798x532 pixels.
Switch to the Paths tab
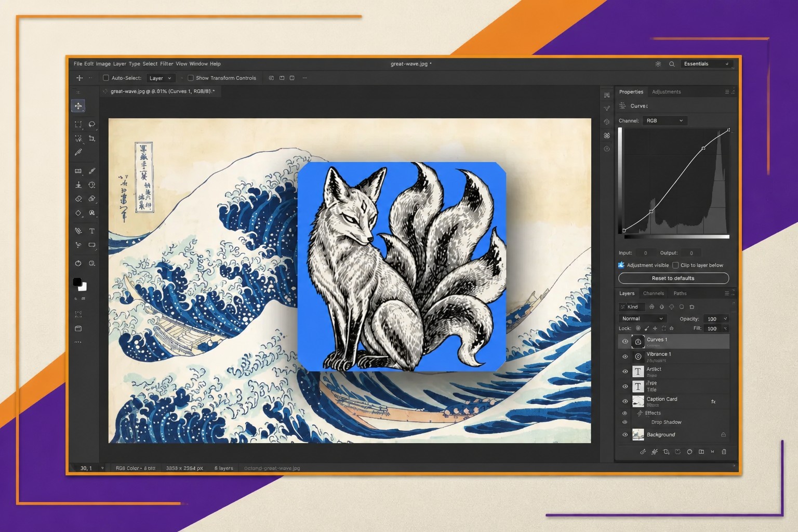[680, 294]
